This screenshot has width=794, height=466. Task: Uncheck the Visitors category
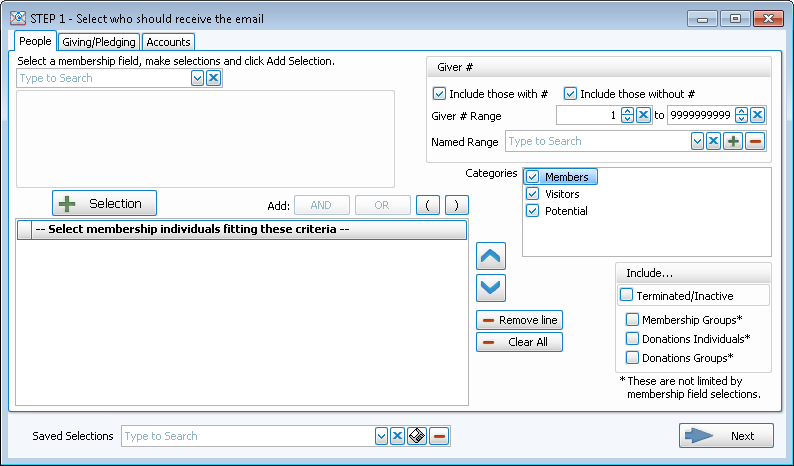(x=533, y=194)
